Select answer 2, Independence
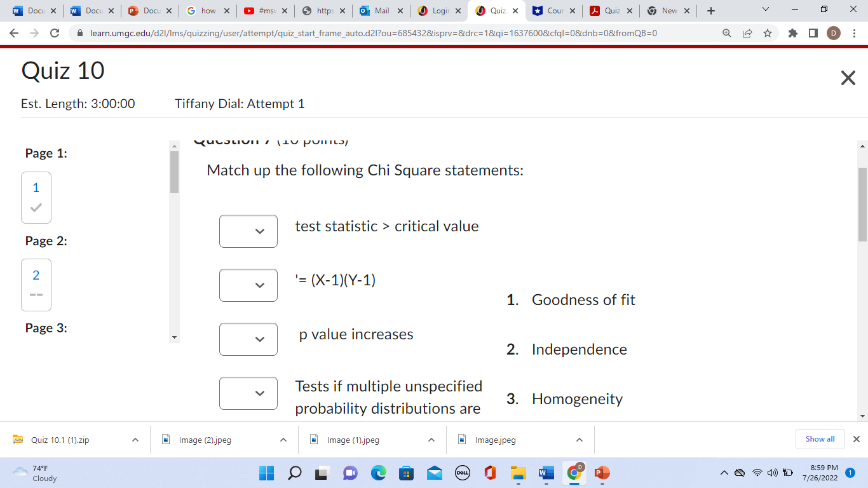The width and height of the screenshot is (868, 488). pyautogui.click(x=580, y=349)
